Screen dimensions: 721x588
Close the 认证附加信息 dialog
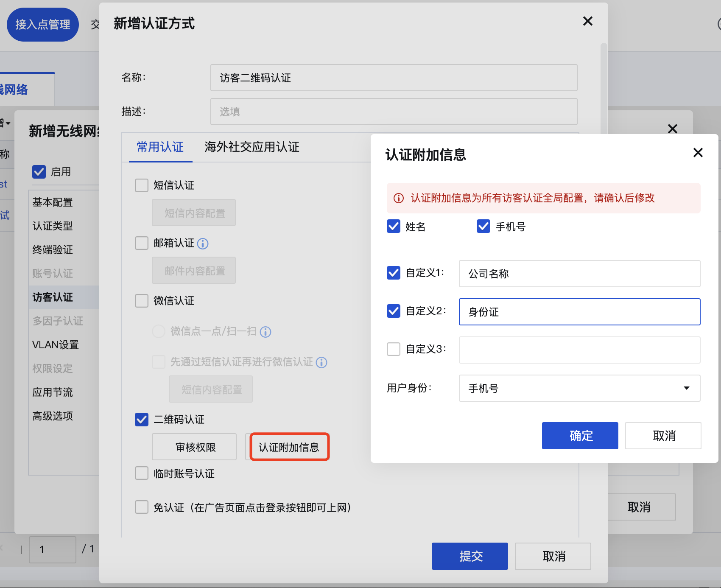point(698,153)
